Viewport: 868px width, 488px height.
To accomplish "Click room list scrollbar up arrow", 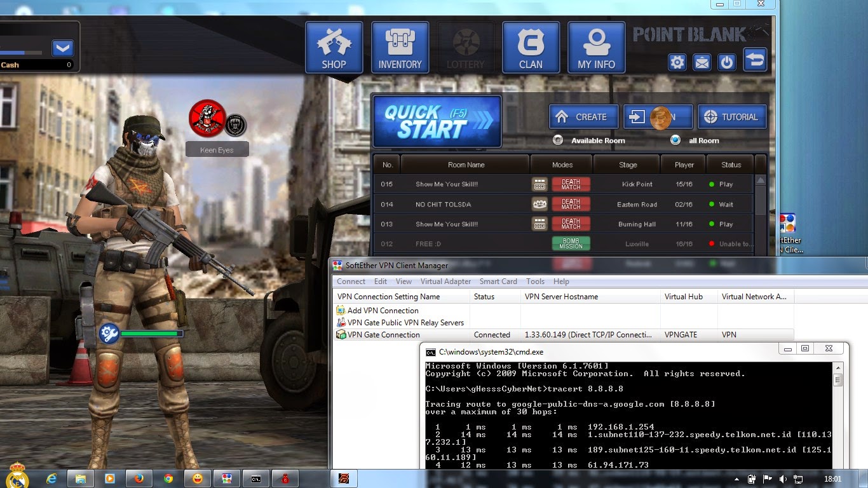I will click(761, 180).
